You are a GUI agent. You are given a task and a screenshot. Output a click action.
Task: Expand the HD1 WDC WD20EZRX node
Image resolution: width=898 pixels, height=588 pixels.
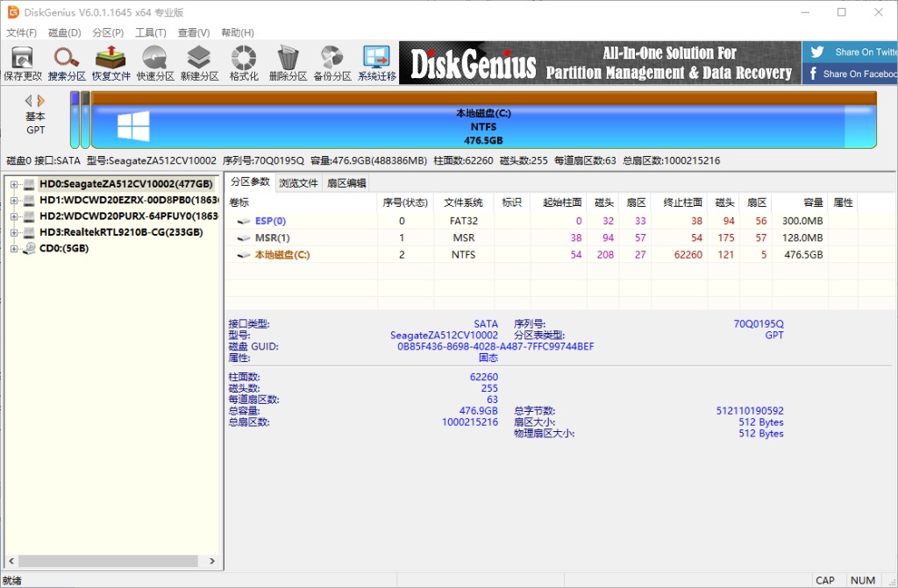coord(14,201)
